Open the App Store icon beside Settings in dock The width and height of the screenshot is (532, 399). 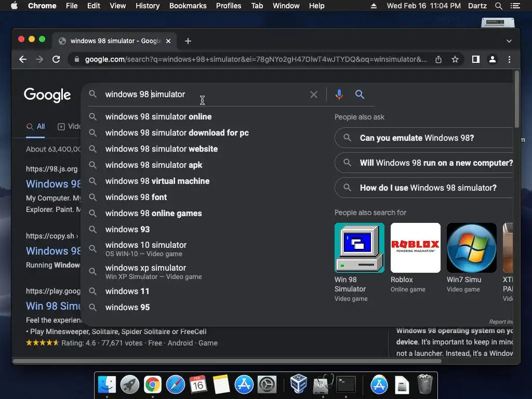pos(244,384)
